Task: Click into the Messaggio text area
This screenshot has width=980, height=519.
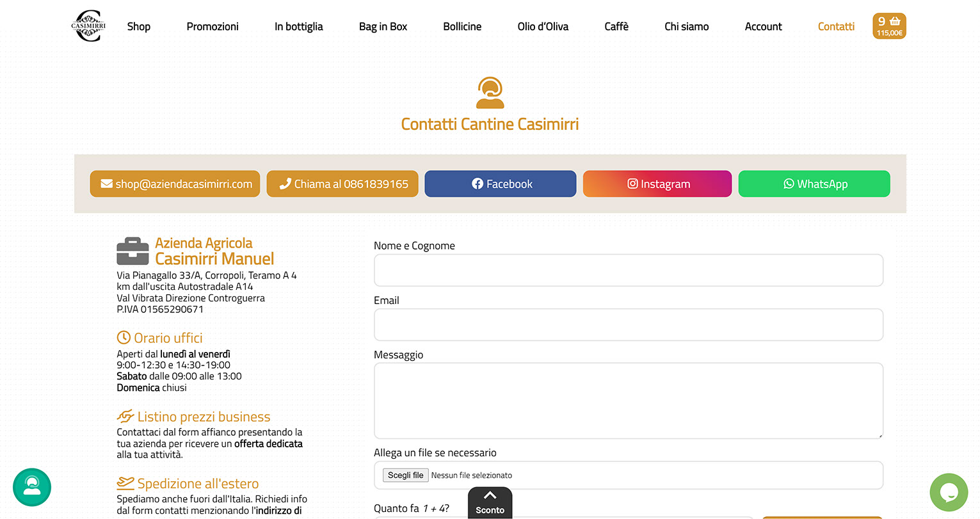Action: pyautogui.click(x=629, y=401)
